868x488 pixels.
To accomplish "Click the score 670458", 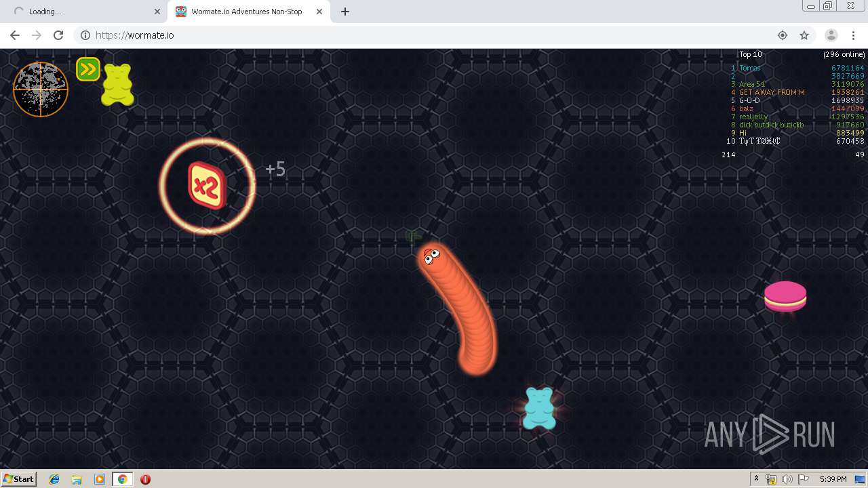I will tap(850, 141).
